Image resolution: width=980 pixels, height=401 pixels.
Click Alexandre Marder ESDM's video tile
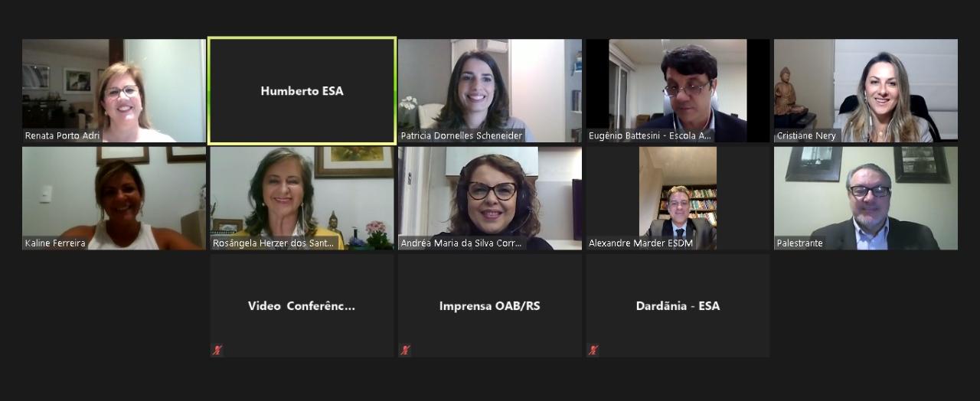tap(678, 198)
